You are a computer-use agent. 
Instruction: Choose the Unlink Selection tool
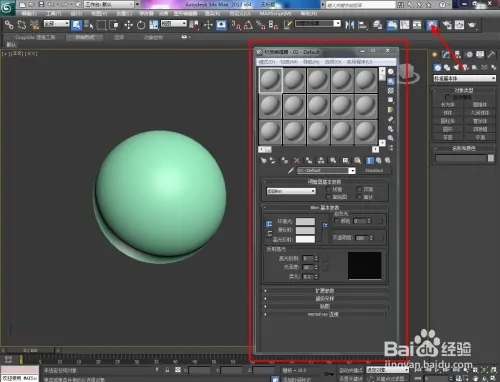[x=22, y=25]
